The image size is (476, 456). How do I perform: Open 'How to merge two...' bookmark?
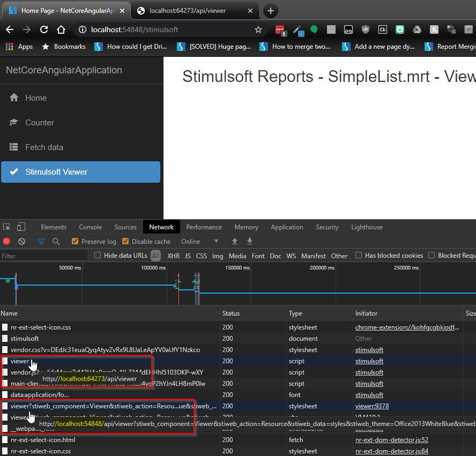click(x=295, y=47)
